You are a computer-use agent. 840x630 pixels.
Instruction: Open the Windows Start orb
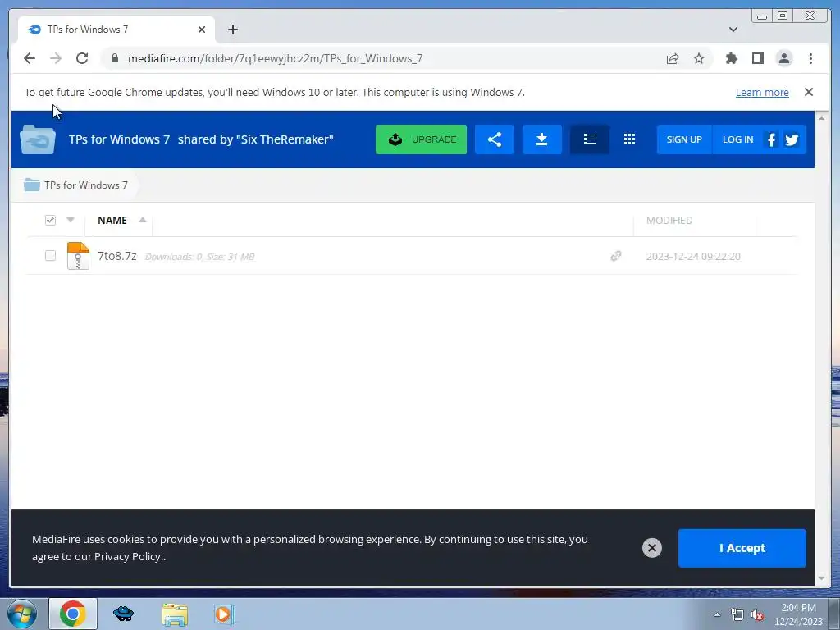22,614
